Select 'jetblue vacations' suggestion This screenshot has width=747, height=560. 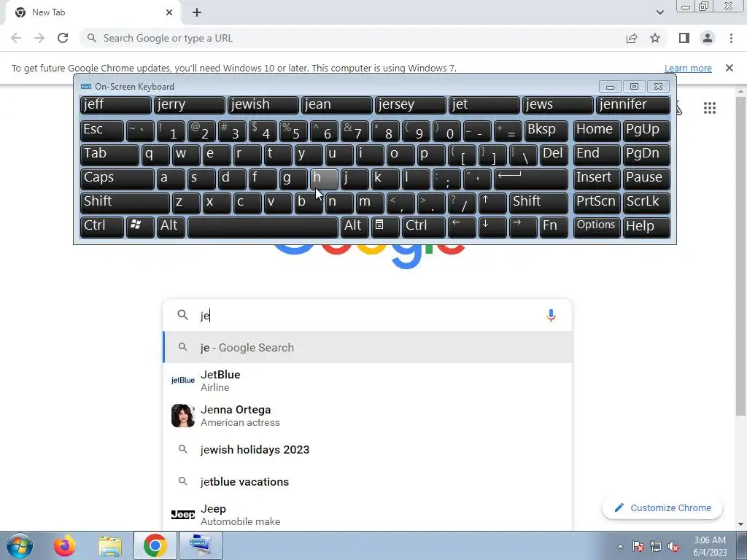coord(367,481)
